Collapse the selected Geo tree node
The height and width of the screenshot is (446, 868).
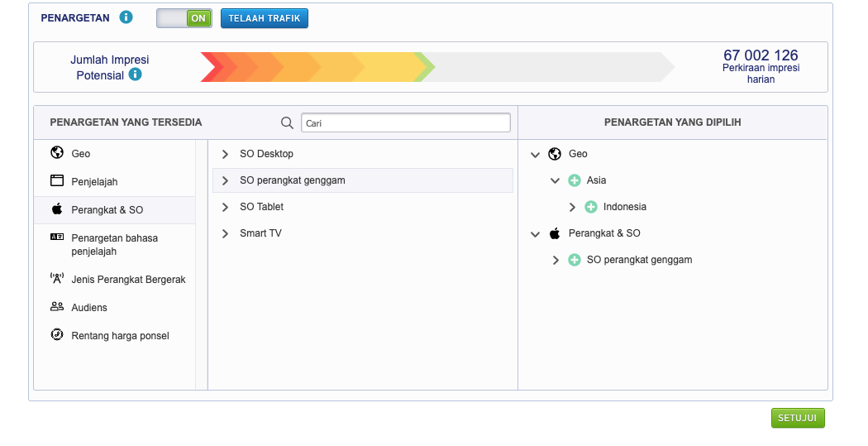click(536, 154)
